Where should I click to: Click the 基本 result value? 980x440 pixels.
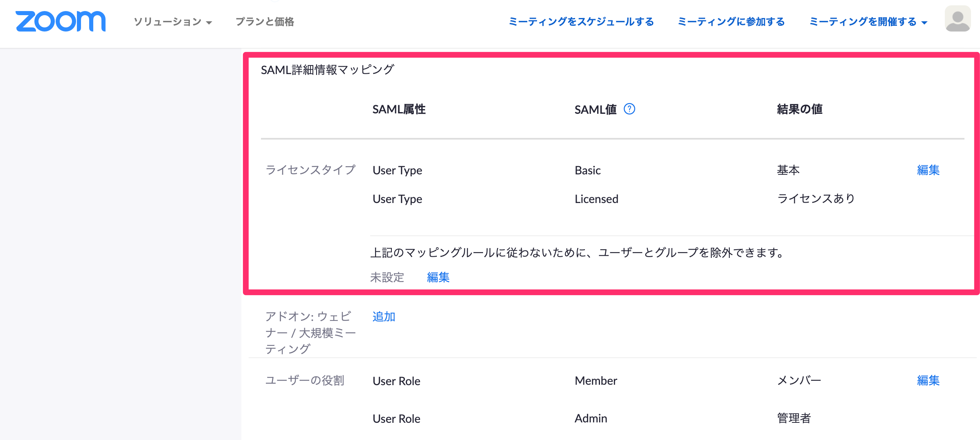tap(788, 170)
